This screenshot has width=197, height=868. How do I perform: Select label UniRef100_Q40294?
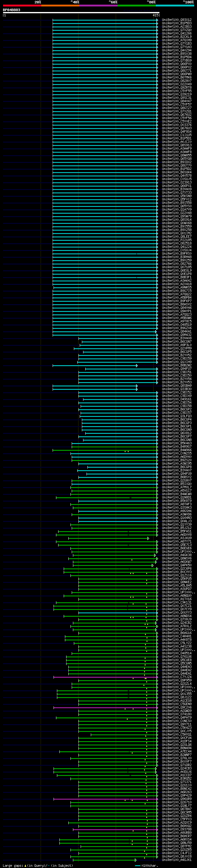(177, 50)
